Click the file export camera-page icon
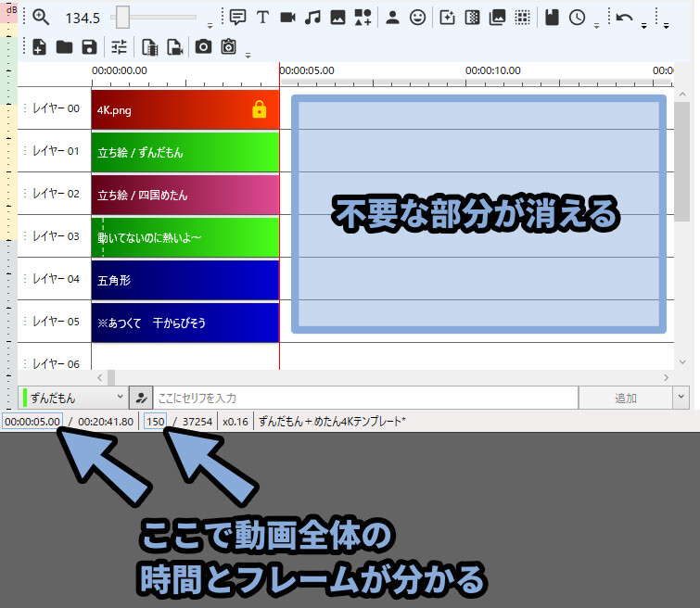This screenshot has height=608, width=700. click(174, 47)
